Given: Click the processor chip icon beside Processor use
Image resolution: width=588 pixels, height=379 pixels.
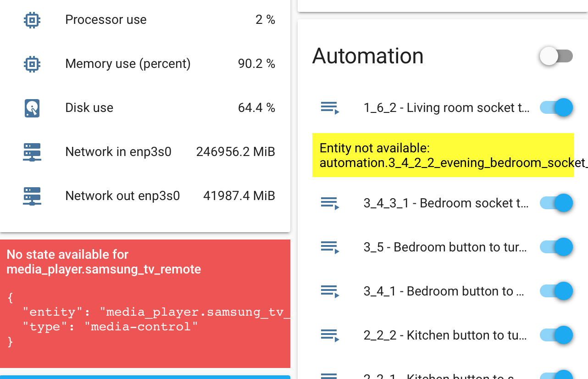Looking at the screenshot, I should tap(32, 20).
